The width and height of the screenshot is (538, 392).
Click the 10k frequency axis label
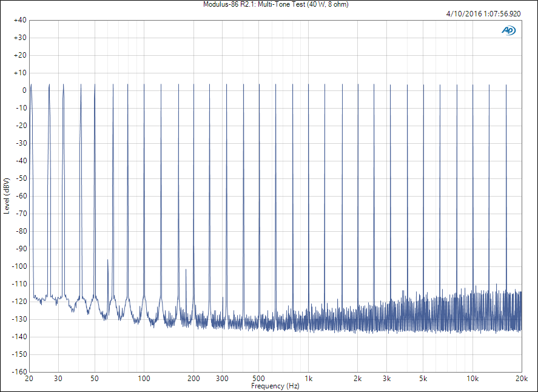(472, 379)
